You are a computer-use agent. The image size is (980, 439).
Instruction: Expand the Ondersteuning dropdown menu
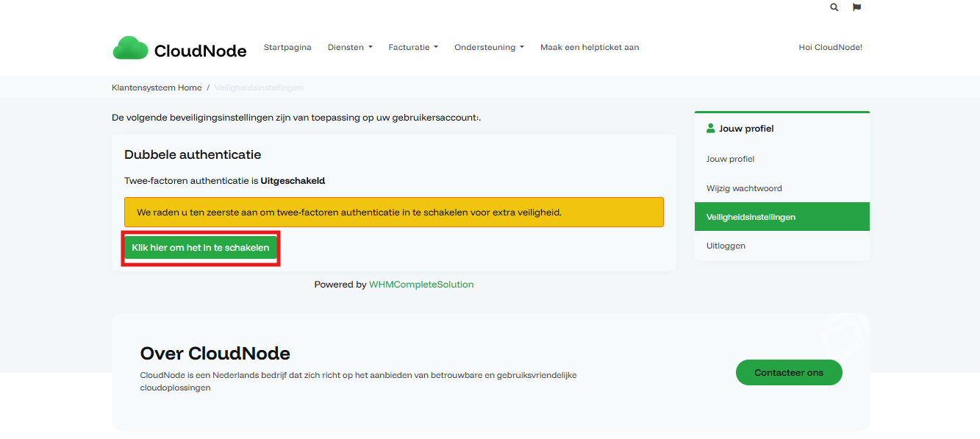489,47
